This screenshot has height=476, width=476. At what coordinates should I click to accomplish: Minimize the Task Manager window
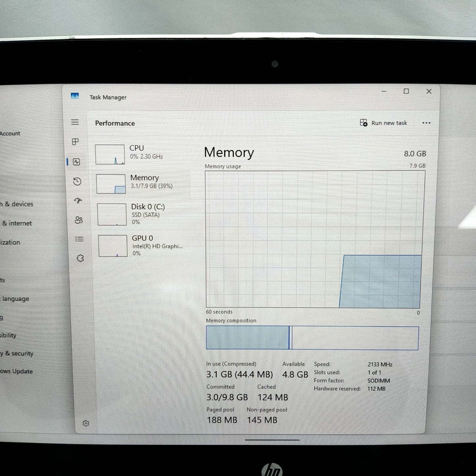(x=384, y=91)
